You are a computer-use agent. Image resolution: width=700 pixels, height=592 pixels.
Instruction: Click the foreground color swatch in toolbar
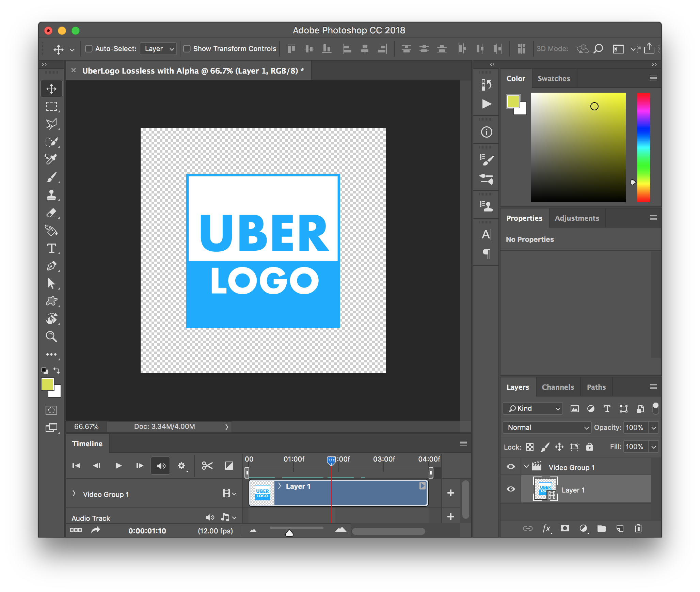point(47,384)
